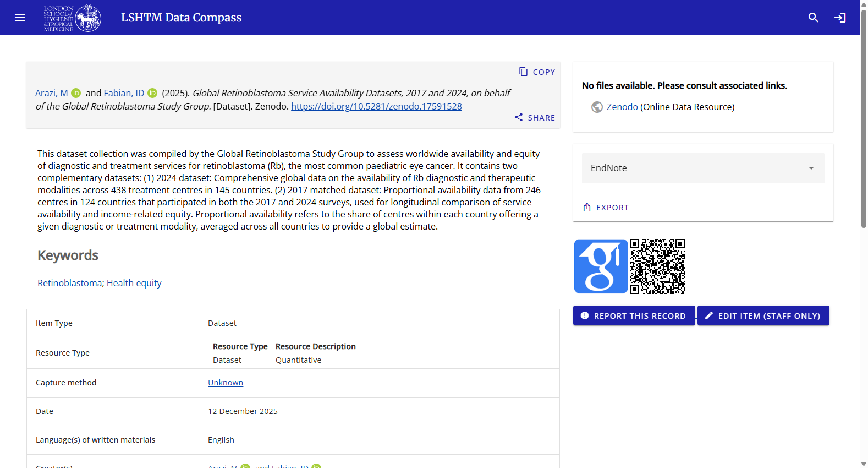This screenshot has height=468, width=868.
Task: Click the 'Capture method' row label
Action: pyautogui.click(x=66, y=383)
